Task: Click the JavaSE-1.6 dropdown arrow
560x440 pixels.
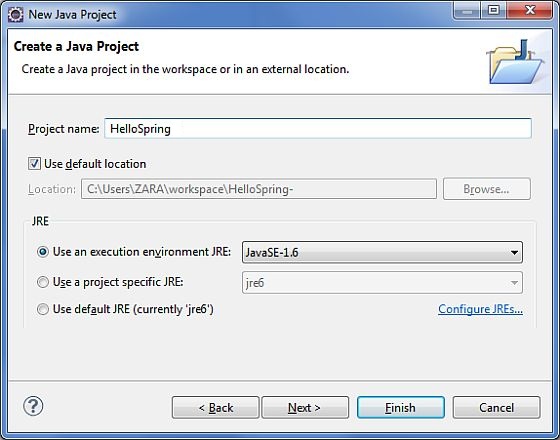Action: click(x=514, y=253)
